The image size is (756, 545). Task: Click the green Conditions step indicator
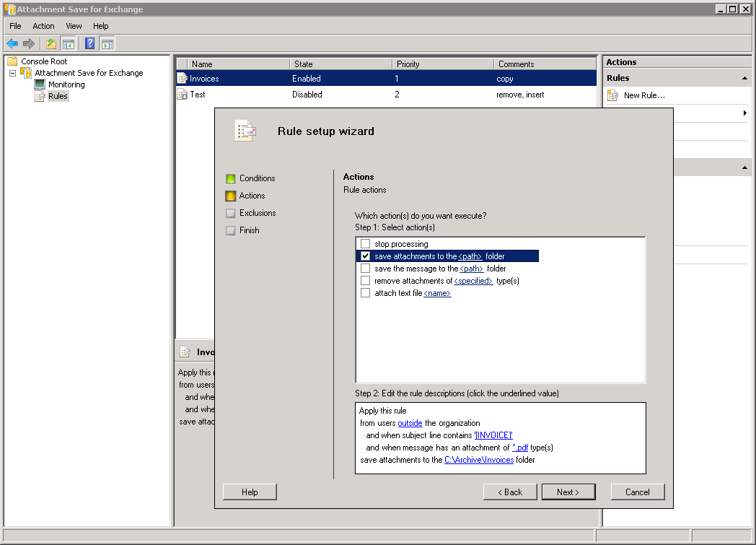click(x=230, y=178)
